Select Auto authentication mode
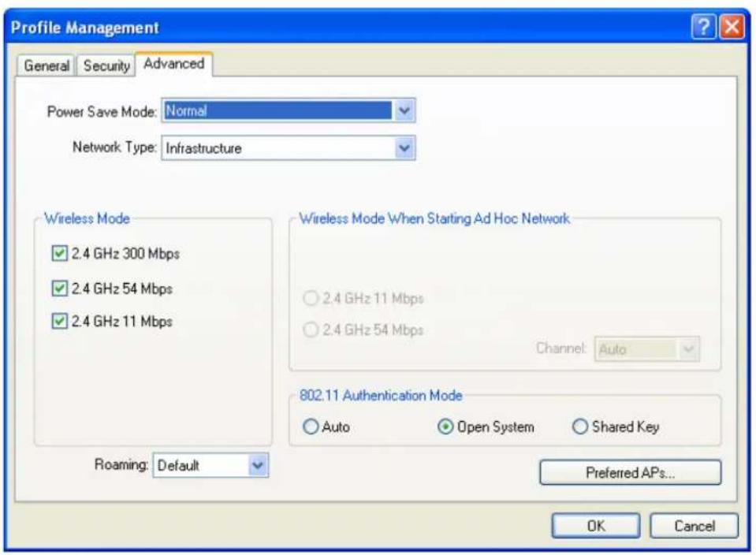Viewport: 756px width, 555px height. pos(311,426)
